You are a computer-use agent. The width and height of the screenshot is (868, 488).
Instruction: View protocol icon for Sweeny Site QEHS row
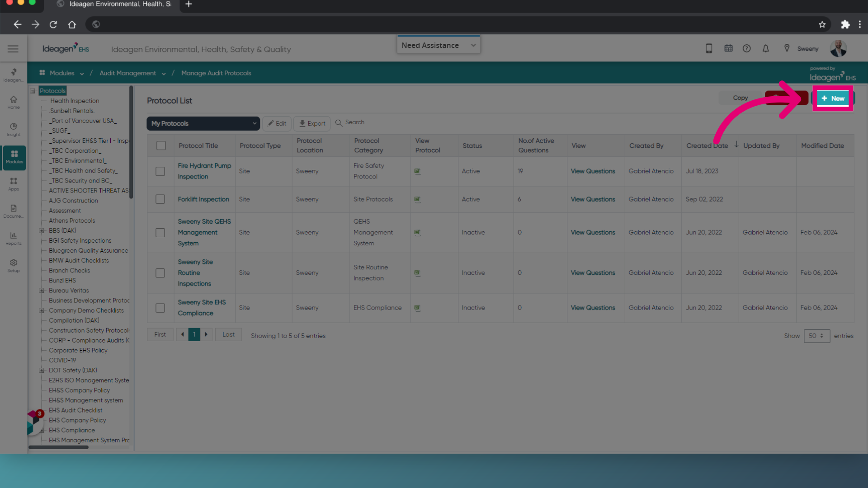click(x=417, y=232)
